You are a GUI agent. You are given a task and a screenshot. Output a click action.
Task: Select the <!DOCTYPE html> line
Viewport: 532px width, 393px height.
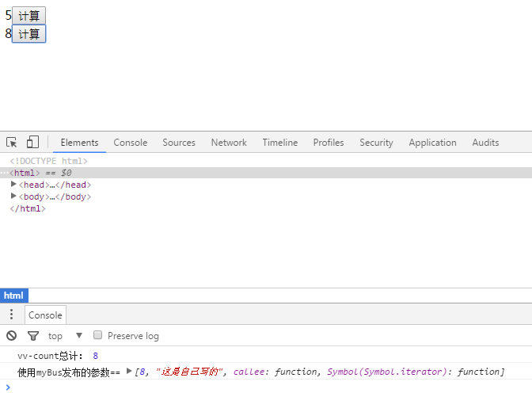pyautogui.click(x=48, y=161)
